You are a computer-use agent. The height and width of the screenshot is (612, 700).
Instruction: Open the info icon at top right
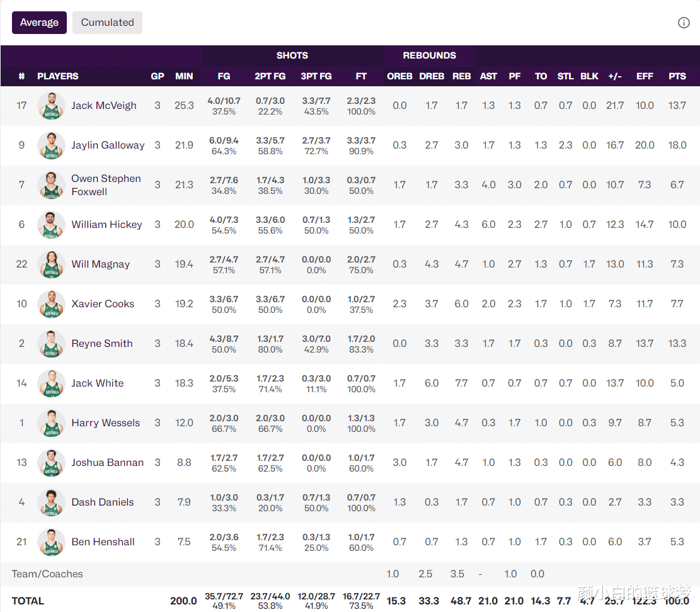click(684, 23)
